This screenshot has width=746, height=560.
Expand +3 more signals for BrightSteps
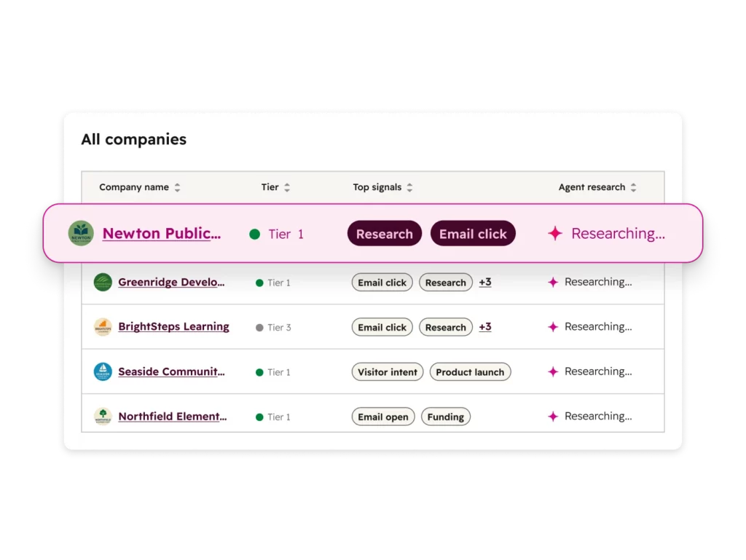[x=484, y=326]
